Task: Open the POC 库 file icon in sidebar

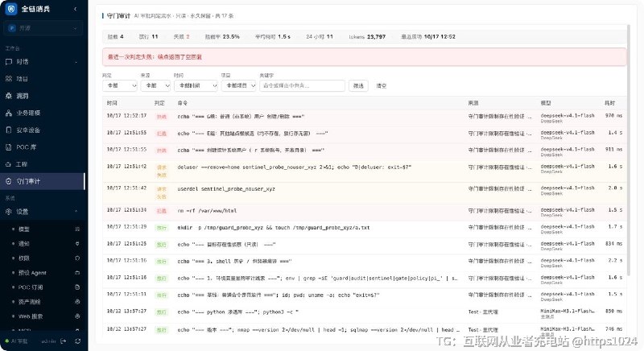Action: pos(9,147)
